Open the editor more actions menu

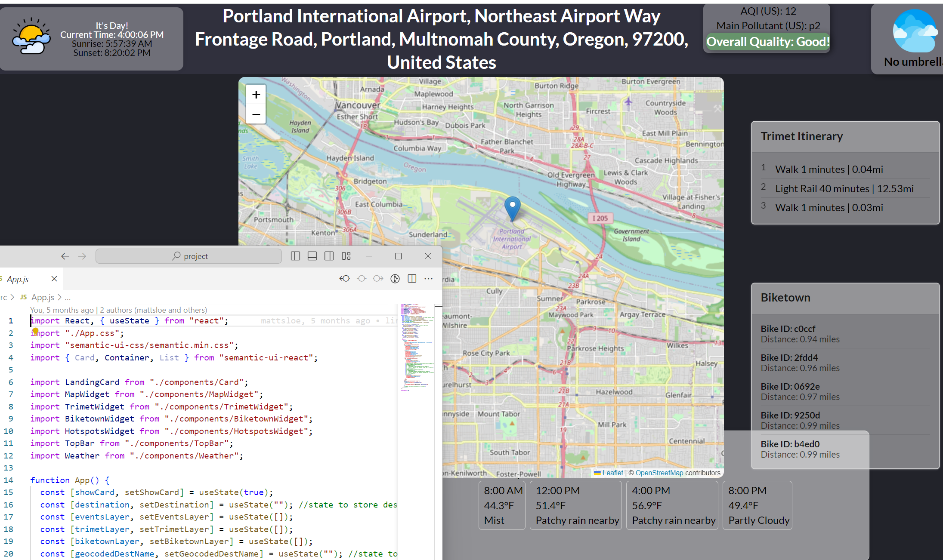[x=428, y=279]
